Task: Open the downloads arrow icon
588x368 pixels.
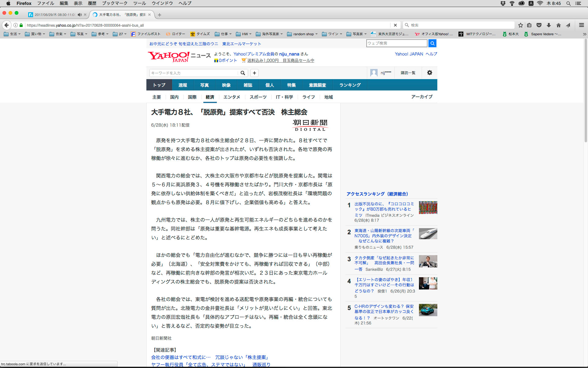Action: tap(549, 25)
